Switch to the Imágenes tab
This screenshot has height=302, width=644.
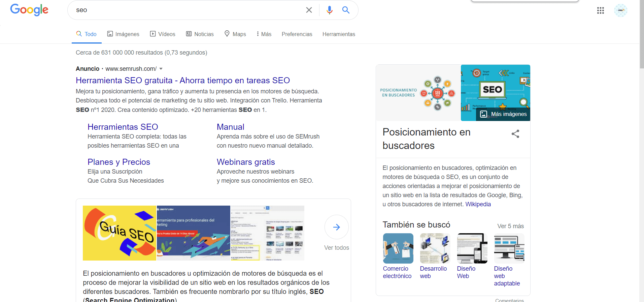pyautogui.click(x=123, y=34)
